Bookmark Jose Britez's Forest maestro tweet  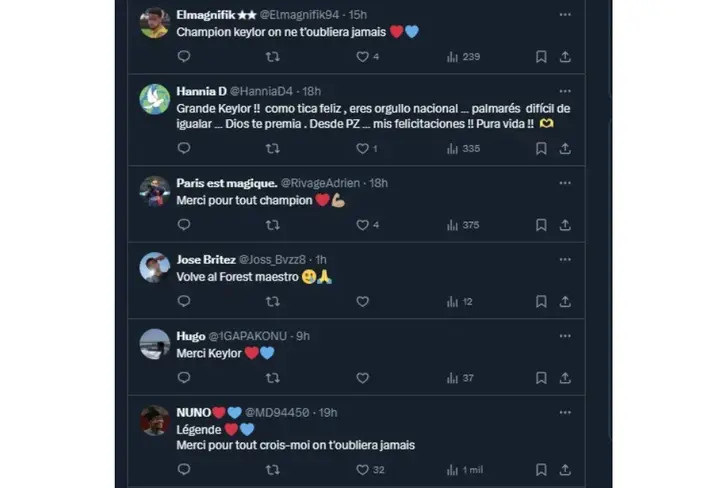pos(541,301)
